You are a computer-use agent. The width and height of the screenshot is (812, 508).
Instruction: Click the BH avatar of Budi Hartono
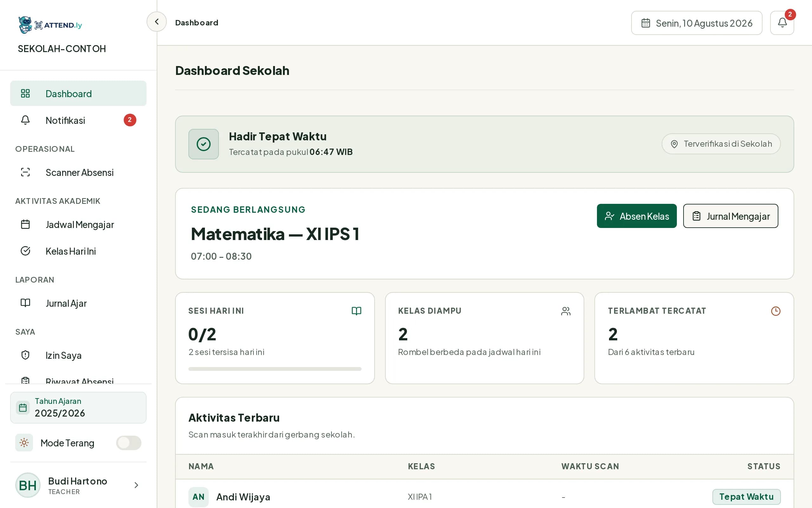coord(28,485)
